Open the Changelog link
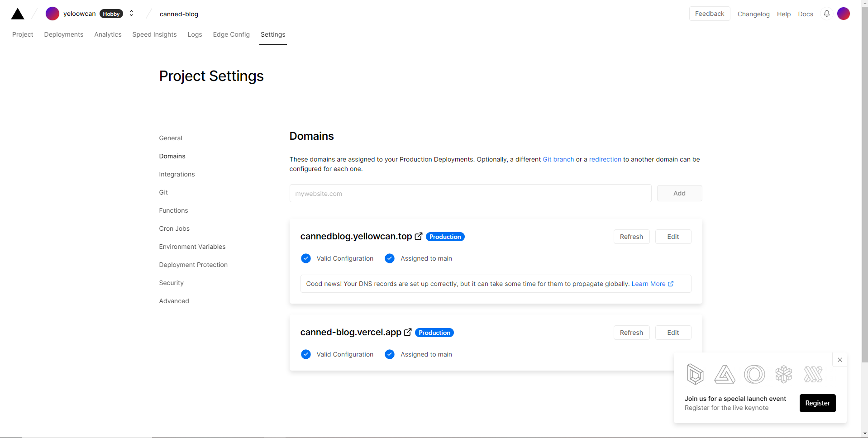The height and width of the screenshot is (438, 868). (754, 14)
